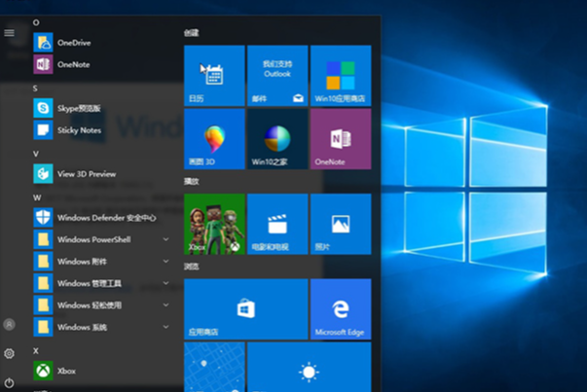Image resolution: width=587 pixels, height=392 pixels.
Task: Open Skype预览版 app
Action: (78, 108)
